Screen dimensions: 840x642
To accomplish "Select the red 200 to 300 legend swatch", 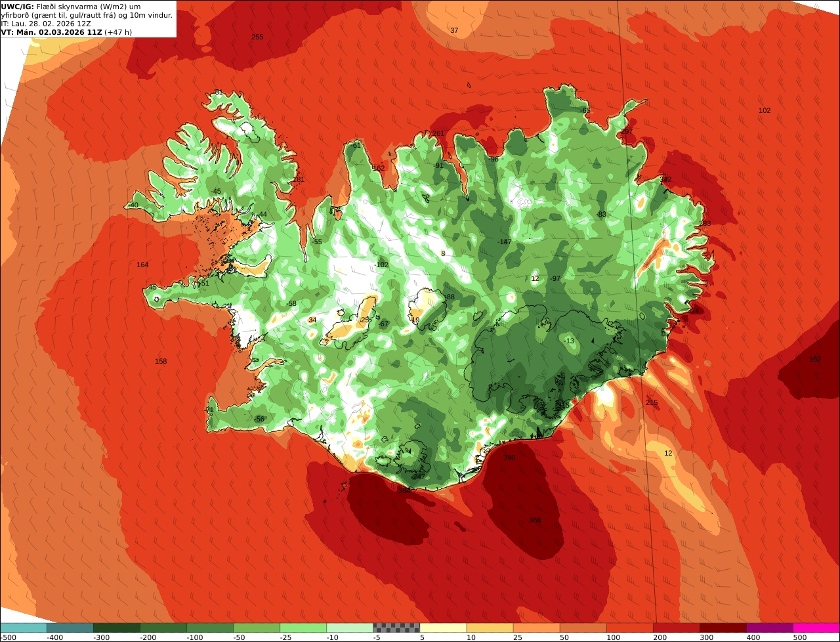I will pyautogui.click(x=677, y=628).
